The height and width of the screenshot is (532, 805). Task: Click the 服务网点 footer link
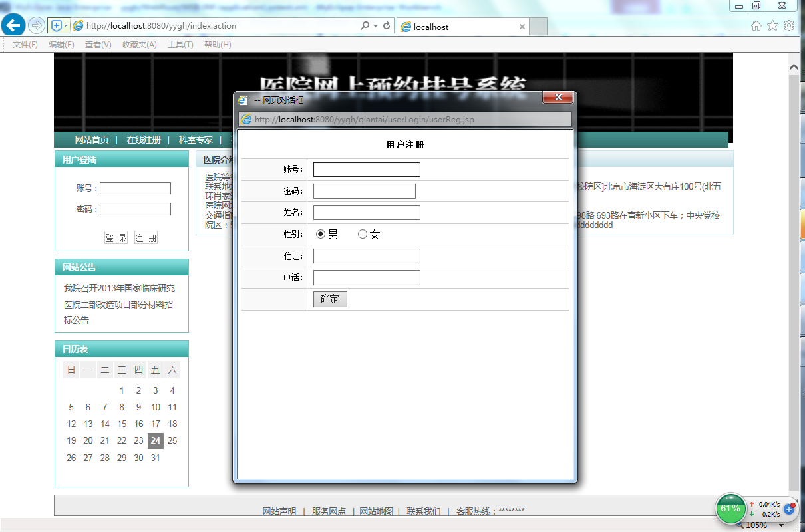click(x=329, y=511)
